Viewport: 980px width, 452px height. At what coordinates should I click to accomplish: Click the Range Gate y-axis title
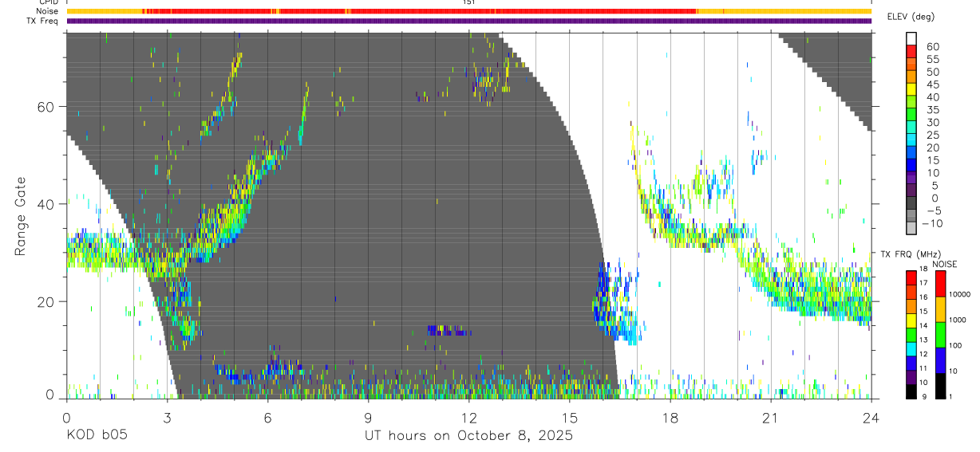coord(21,217)
